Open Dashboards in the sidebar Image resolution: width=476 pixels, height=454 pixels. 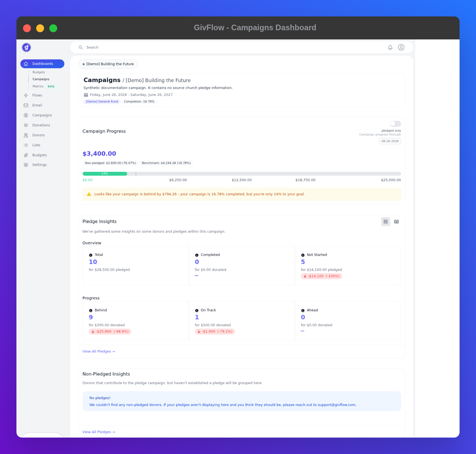point(42,64)
